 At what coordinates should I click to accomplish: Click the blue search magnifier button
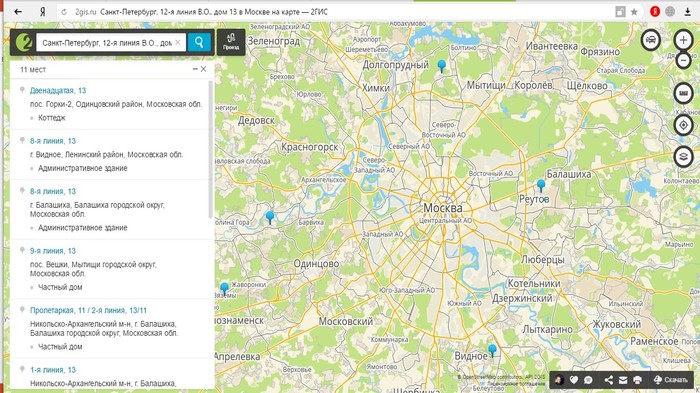click(x=199, y=42)
